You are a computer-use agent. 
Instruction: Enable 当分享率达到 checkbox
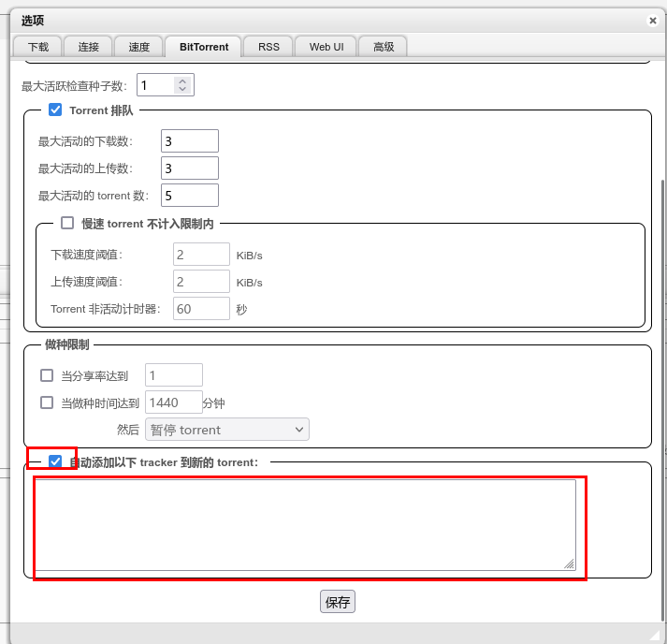coord(47,375)
